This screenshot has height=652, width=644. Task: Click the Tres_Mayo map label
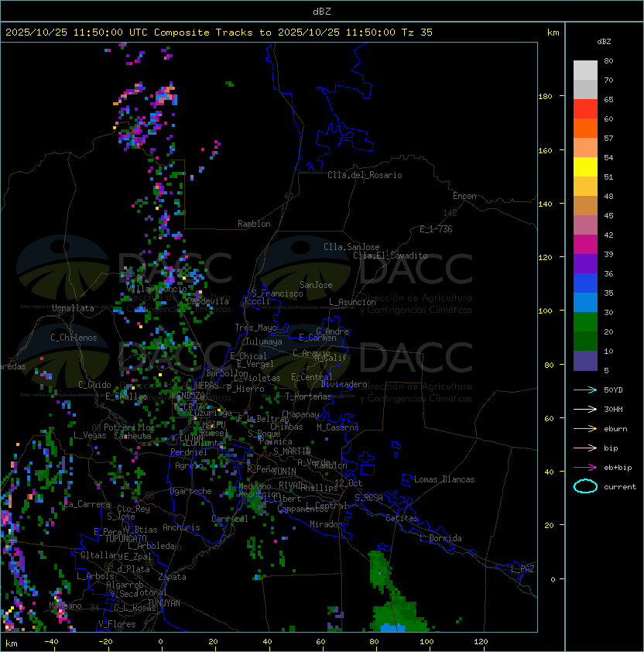pos(255,328)
